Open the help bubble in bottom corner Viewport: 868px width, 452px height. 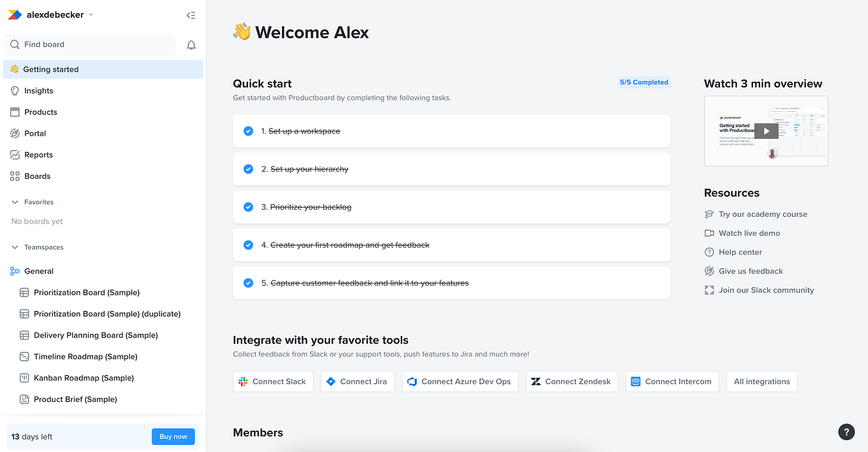pos(847,432)
